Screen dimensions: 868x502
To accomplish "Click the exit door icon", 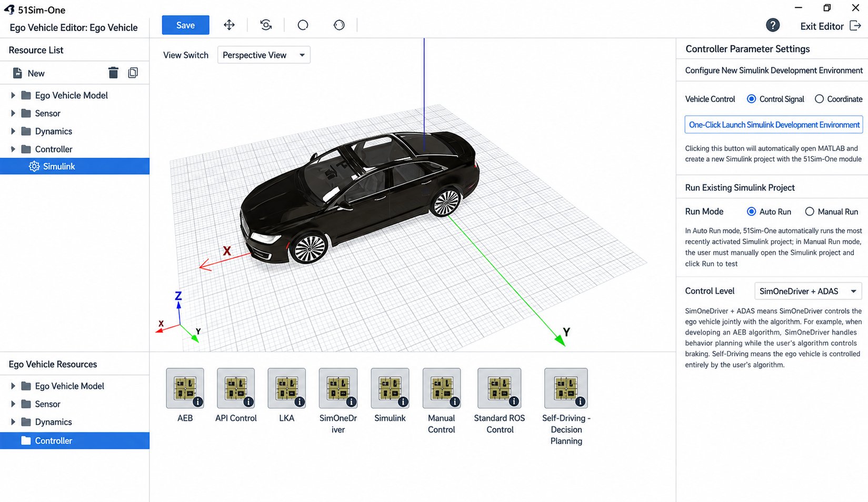I will (x=855, y=26).
